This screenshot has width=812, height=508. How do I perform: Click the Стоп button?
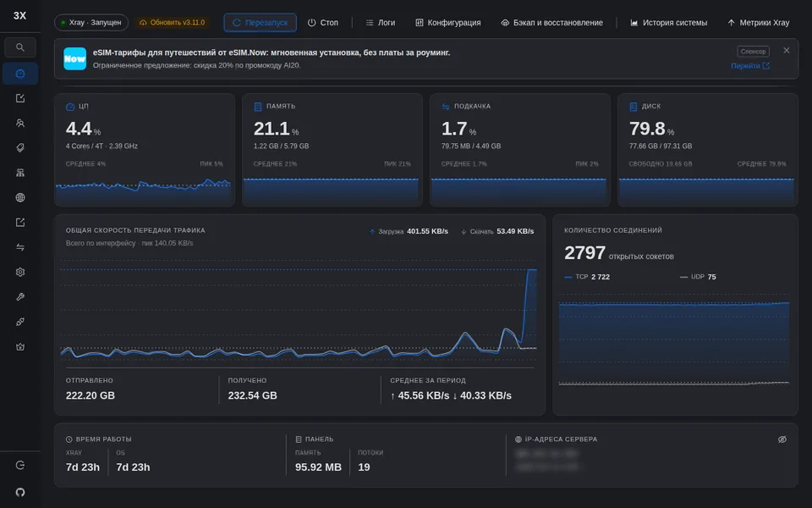click(322, 23)
